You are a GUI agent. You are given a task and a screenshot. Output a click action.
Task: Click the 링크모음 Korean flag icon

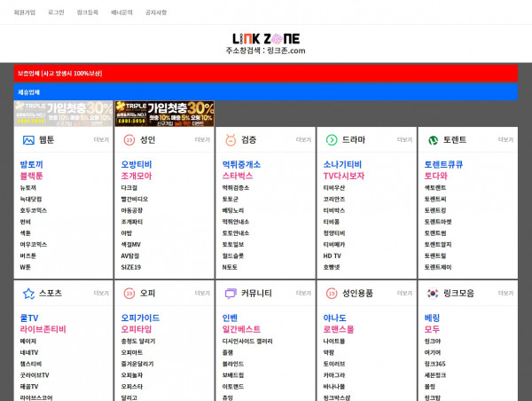[x=433, y=293]
